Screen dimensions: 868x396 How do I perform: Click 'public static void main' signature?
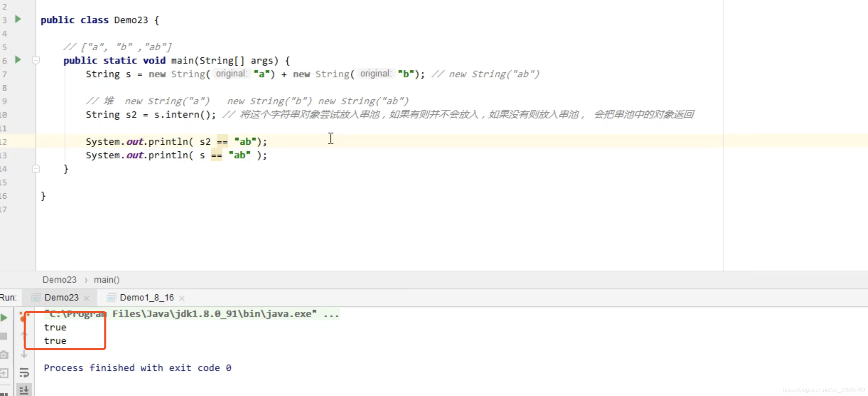click(176, 61)
